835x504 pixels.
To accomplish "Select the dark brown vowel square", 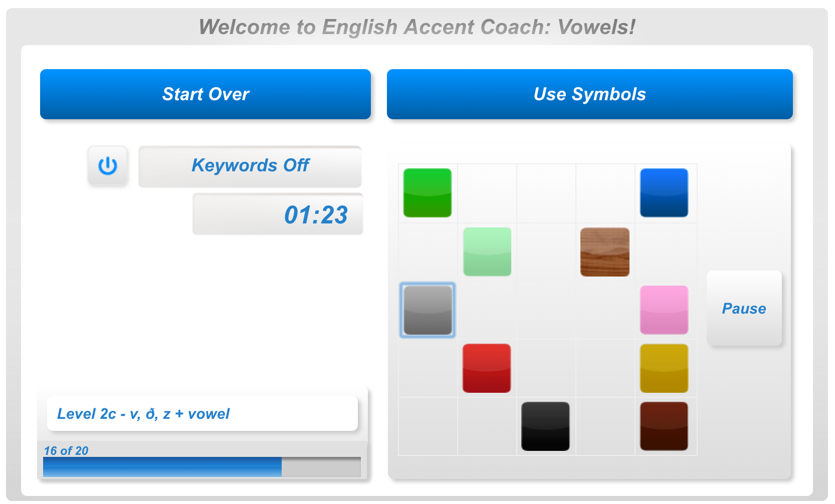I will (x=664, y=427).
